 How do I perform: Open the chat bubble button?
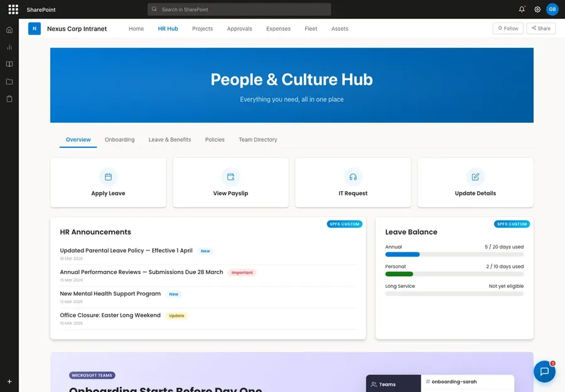[x=544, y=371]
